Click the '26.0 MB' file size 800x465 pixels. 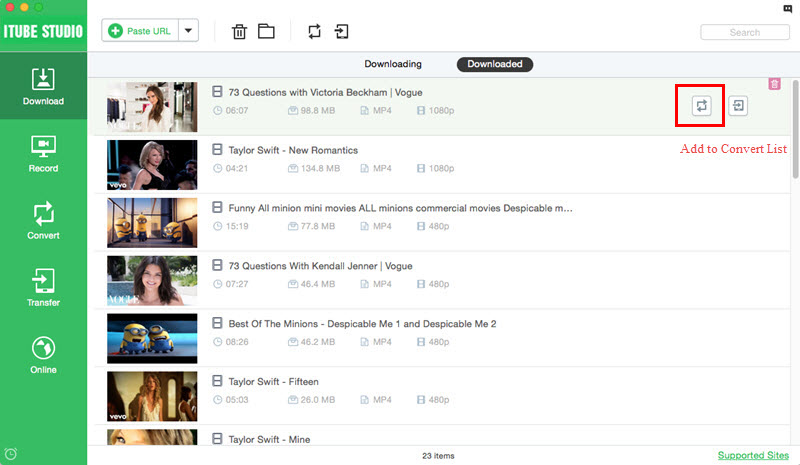coord(317,400)
